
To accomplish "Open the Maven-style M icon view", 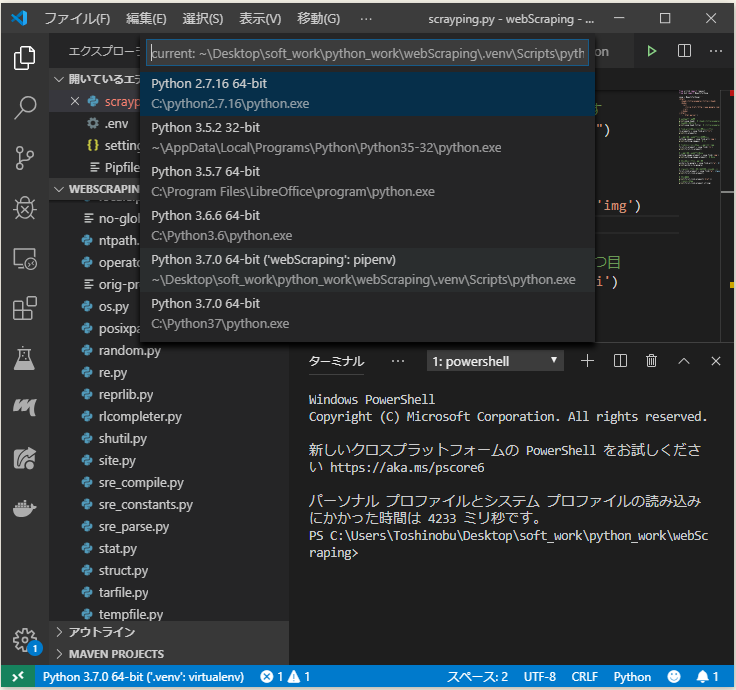I will click(x=24, y=407).
